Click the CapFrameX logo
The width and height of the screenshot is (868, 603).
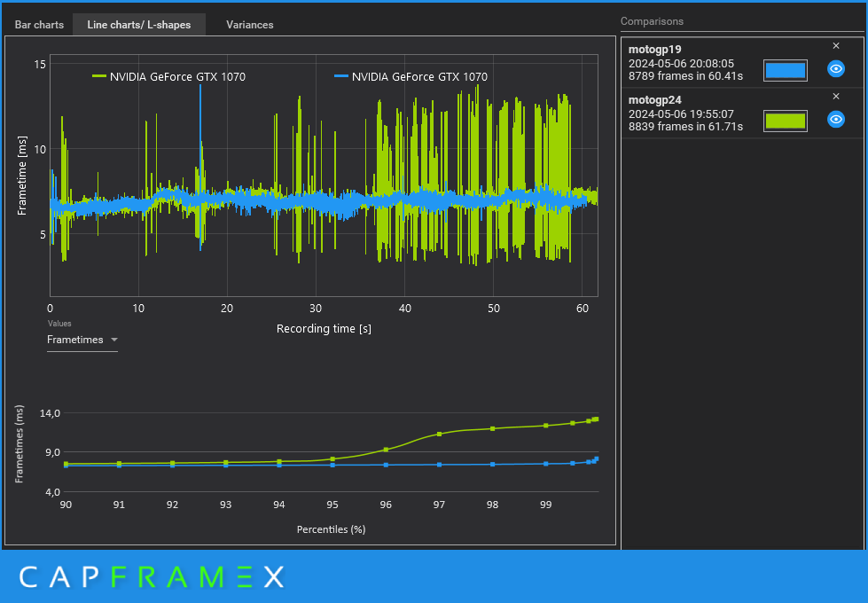pyautogui.click(x=152, y=577)
